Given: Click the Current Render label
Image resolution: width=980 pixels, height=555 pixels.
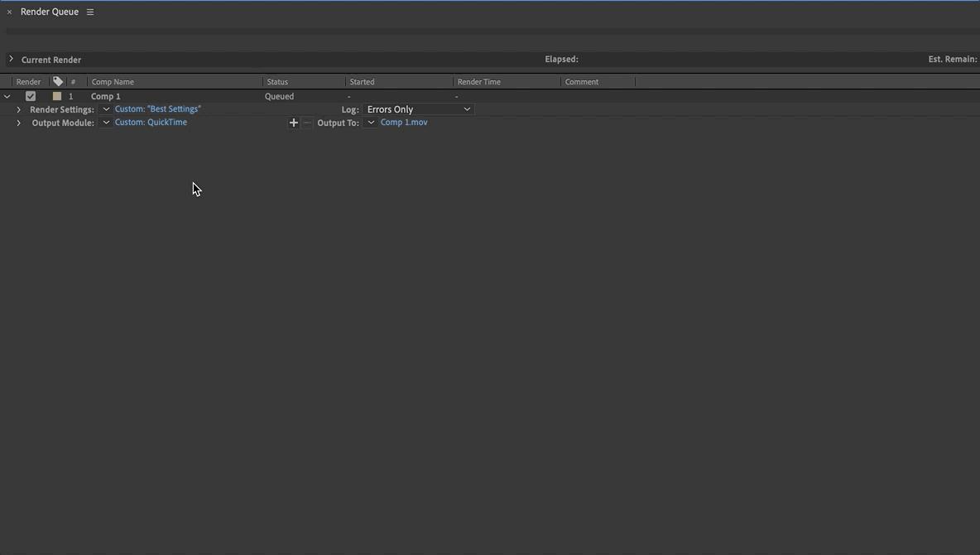Looking at the screenshot, I should 51,60.
